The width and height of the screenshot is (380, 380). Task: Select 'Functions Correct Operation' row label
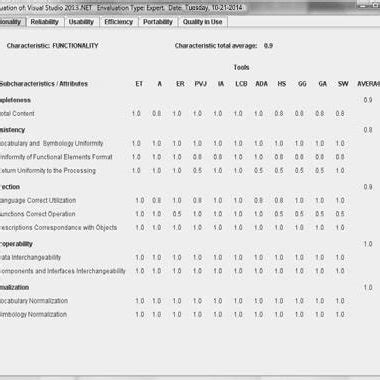pos(38,214)
